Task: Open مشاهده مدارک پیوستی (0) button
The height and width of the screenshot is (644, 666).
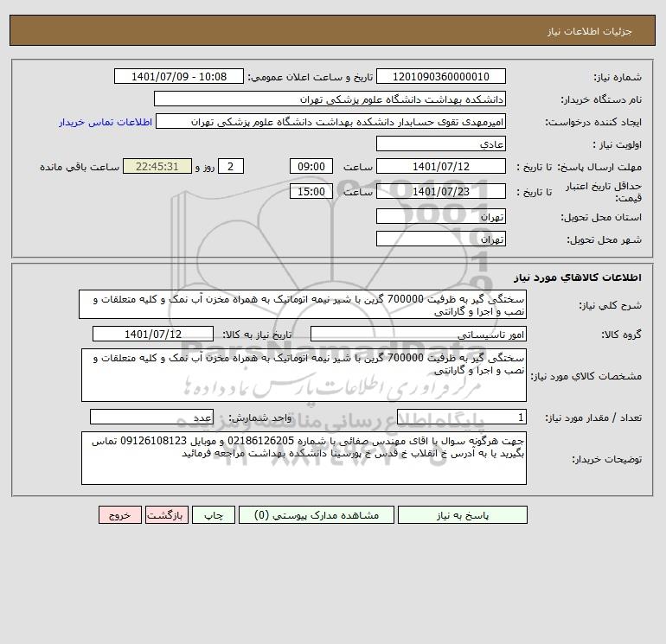Action: click(x=317, y=515)
